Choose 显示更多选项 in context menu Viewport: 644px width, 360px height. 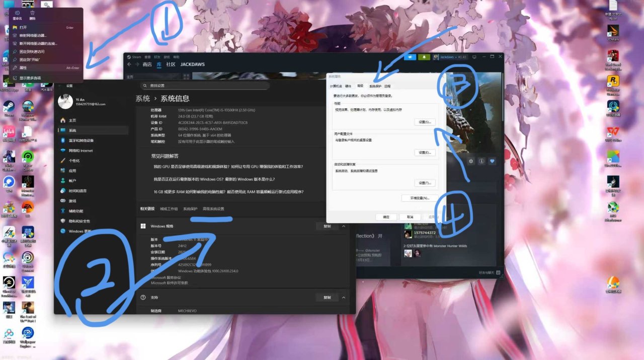coord(46,78)
